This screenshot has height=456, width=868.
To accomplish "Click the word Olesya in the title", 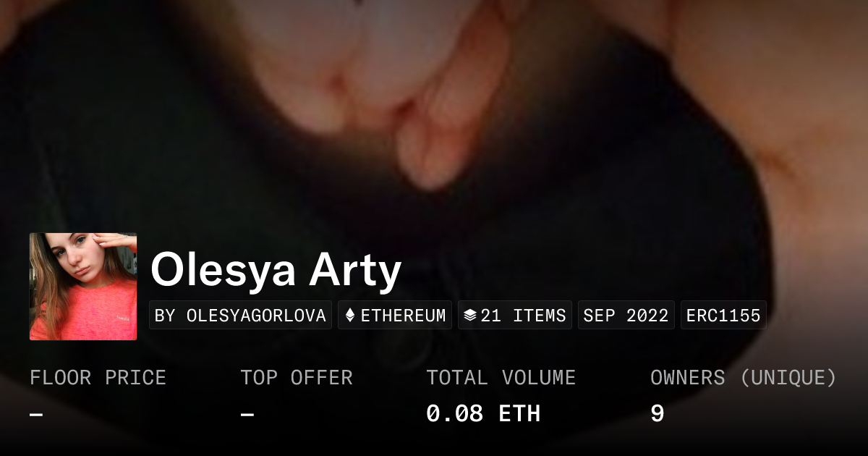I will click(x=224, y=270).
